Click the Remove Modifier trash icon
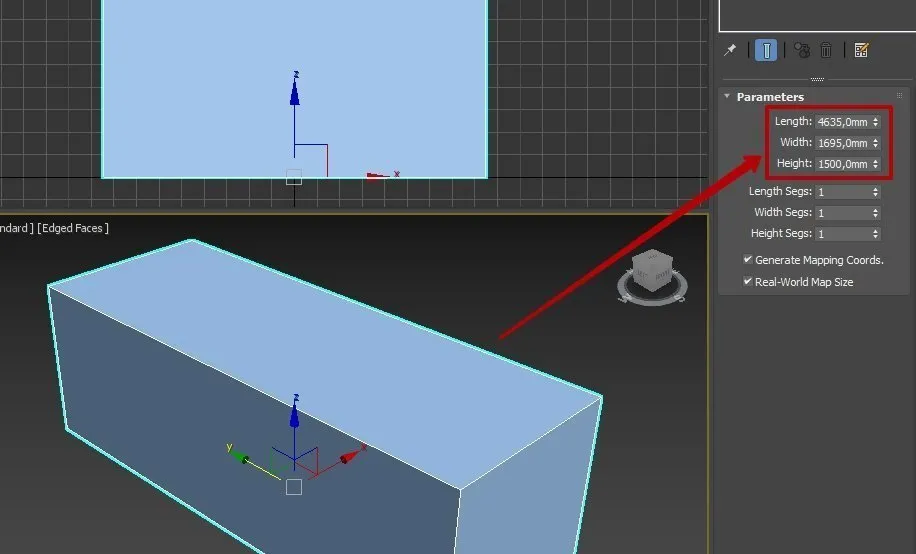The width and height of the screenshot is (916, 554). (826, 50)
